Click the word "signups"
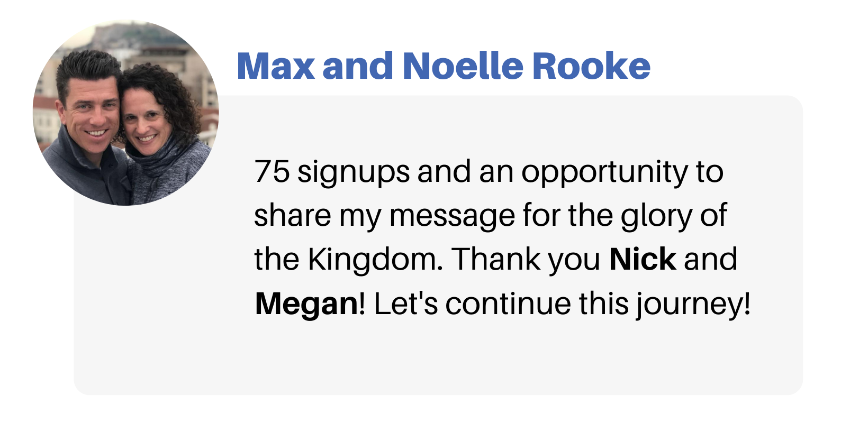This screenshot has height=423, width=868. (x=354, y=172)
